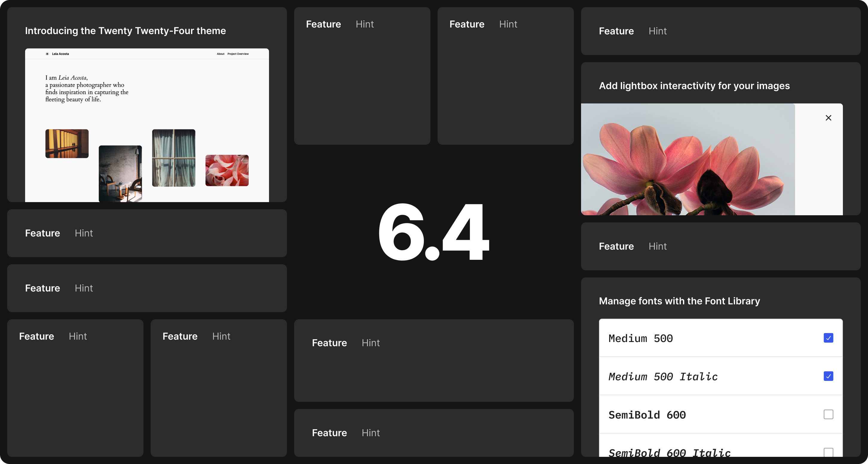Uncheck the Medium 500 font variant

(x=828, y=338)
